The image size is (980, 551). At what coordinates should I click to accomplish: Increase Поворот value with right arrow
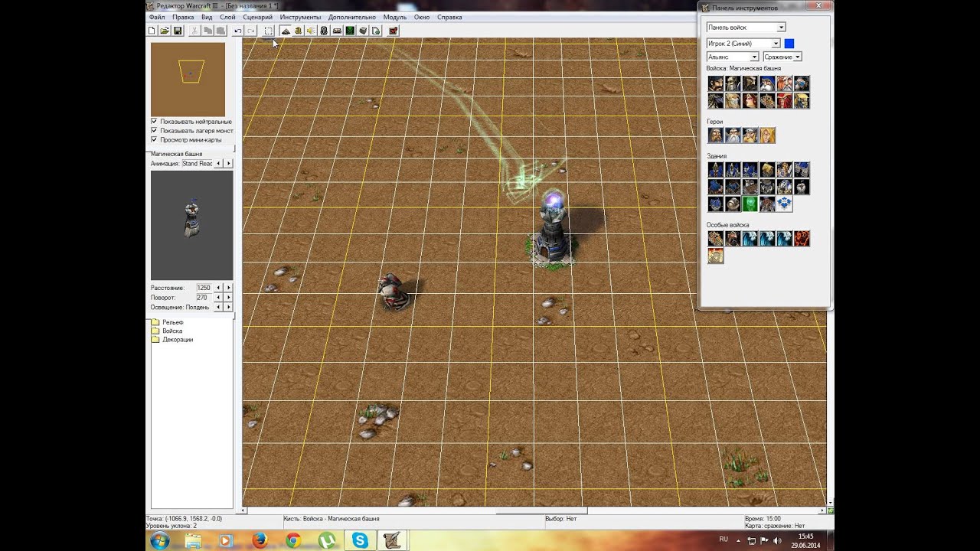(x=228, y=297)
